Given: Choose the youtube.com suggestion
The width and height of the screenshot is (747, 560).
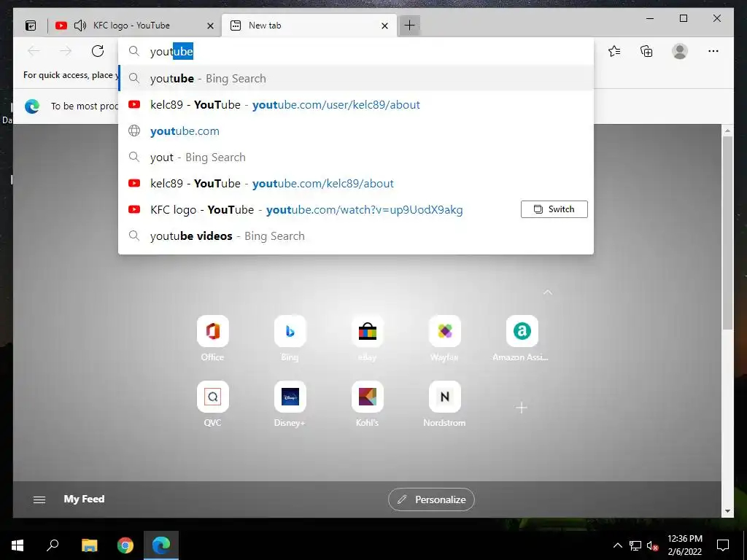Looking at the screenshot, I should [356, 131].
